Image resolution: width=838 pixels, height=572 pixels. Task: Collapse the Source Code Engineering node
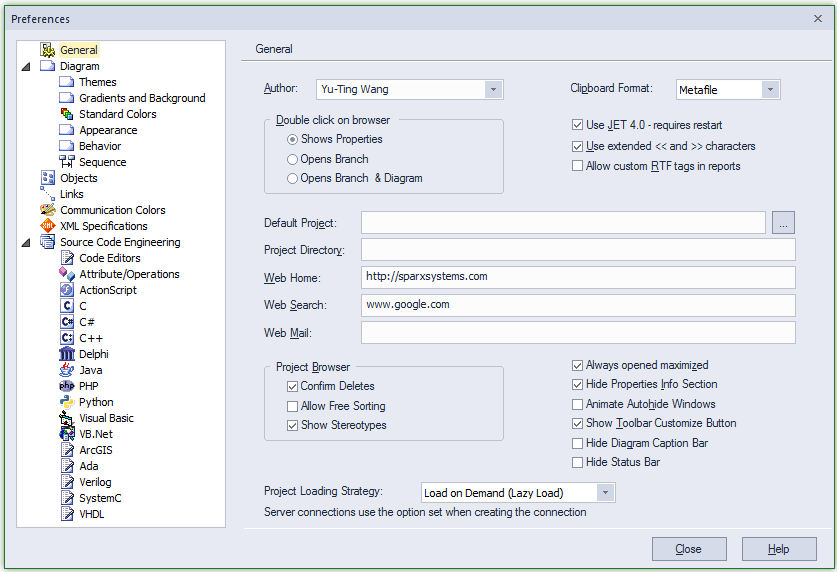(x=25, y=242)
